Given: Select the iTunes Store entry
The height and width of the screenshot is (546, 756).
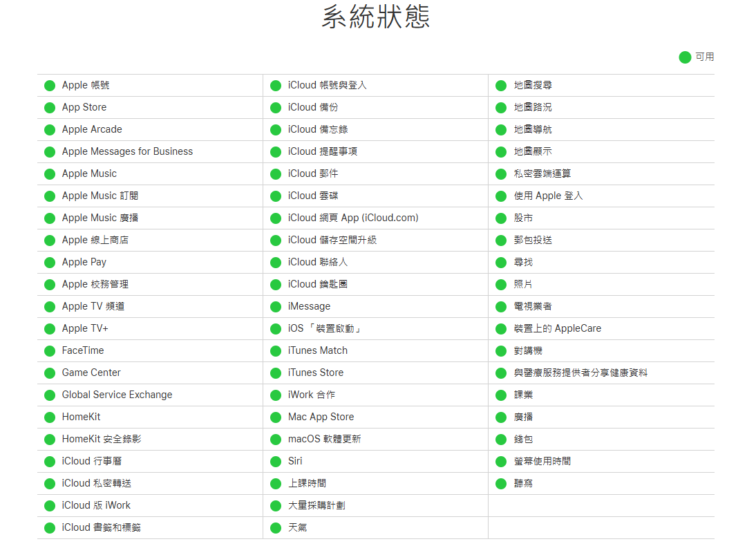Looking at the screenshot, I should (316, 373).
